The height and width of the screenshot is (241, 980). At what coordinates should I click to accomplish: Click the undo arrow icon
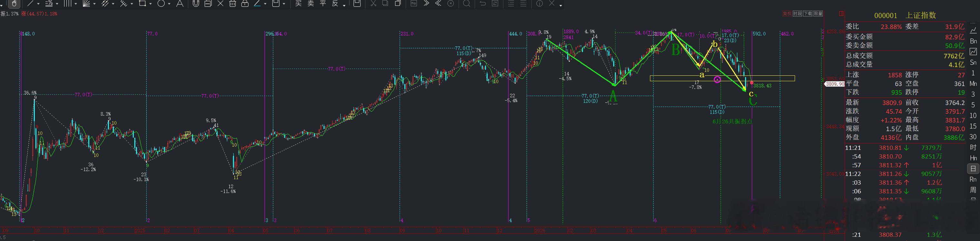483,4
